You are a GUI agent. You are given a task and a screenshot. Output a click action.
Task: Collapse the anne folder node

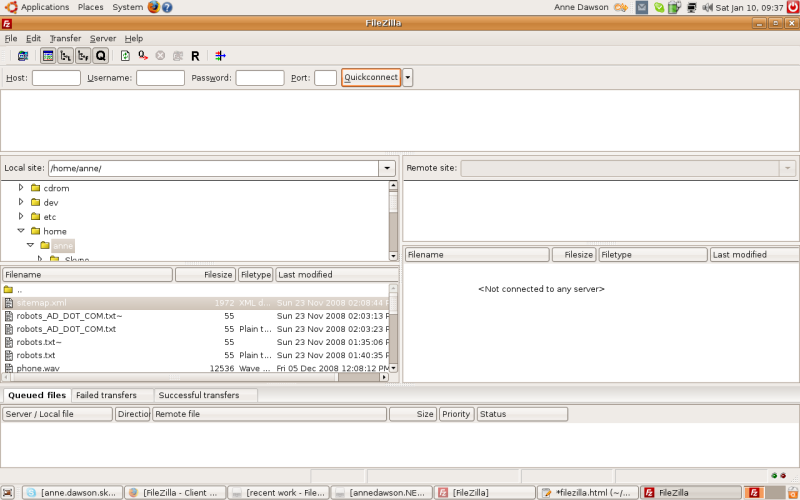pos(31,245)
